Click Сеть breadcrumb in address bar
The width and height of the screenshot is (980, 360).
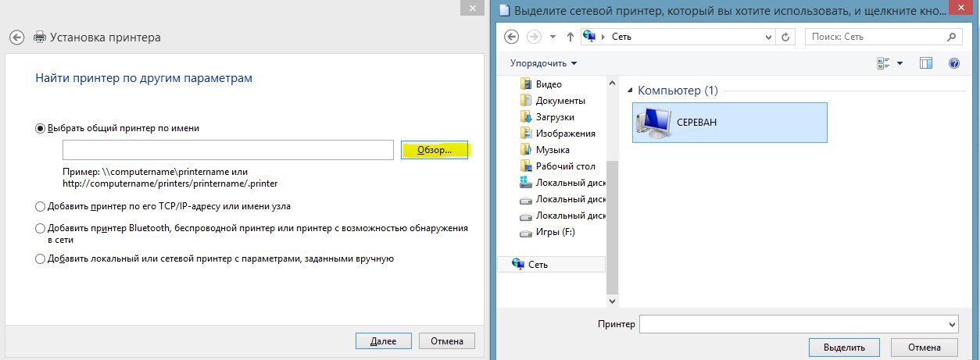click(x=622, y=37)
